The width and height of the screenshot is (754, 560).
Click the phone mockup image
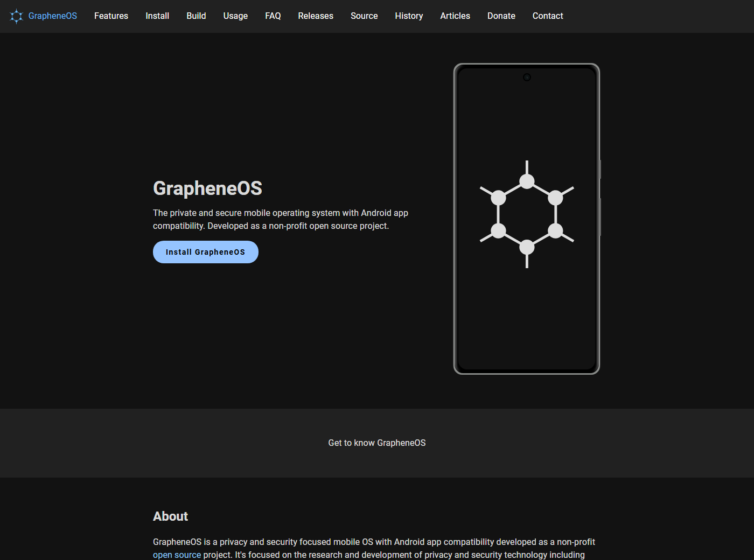coord(527,219)
